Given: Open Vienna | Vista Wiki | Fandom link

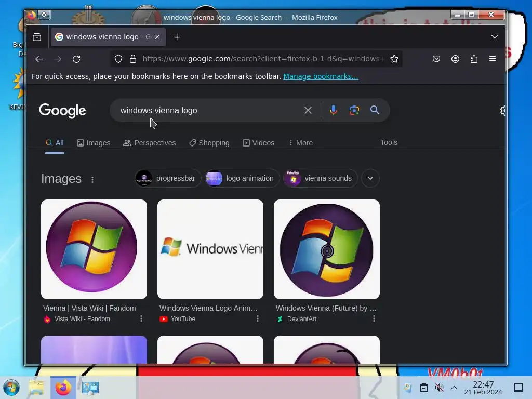Looking at the screenshot, I should click(x=89, y=308).
